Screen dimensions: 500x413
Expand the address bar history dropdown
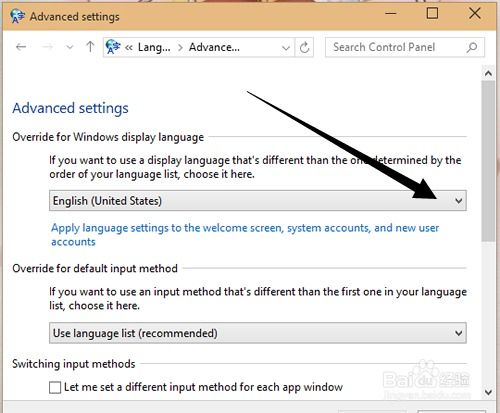pos(286,48)
